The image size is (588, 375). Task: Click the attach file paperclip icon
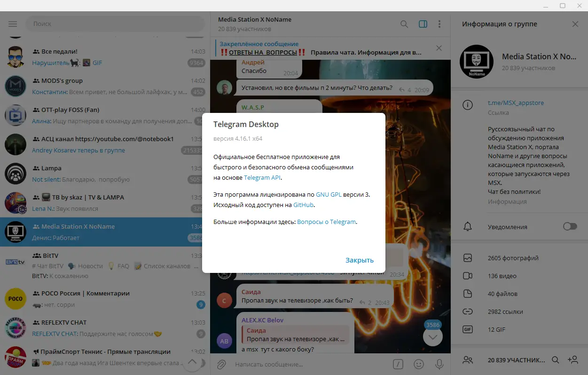click(221, 364)
